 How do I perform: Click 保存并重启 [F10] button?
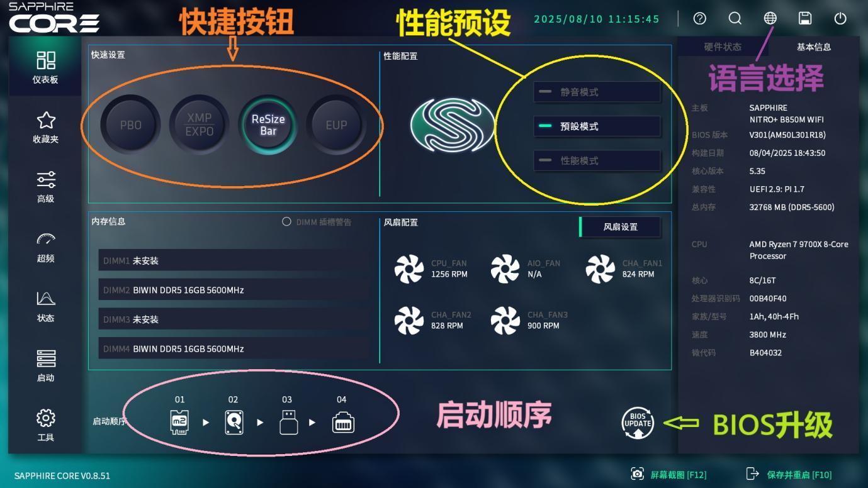[x=789, y=474]
